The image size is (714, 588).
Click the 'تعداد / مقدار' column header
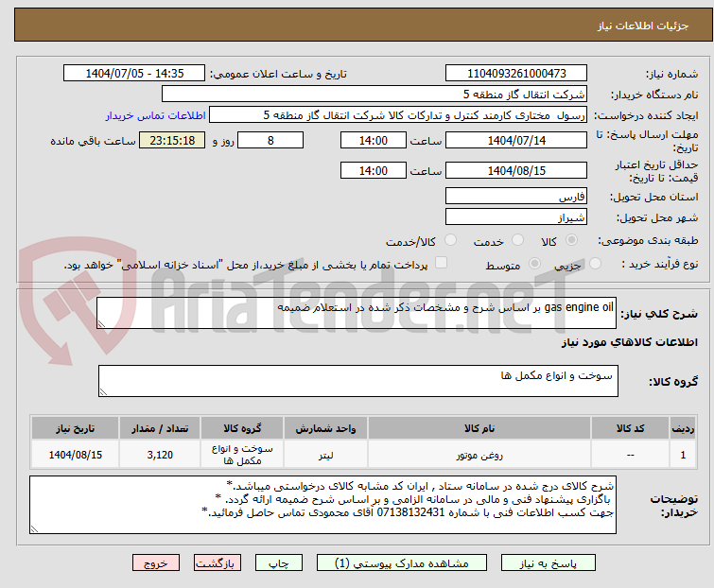(160, 428)
